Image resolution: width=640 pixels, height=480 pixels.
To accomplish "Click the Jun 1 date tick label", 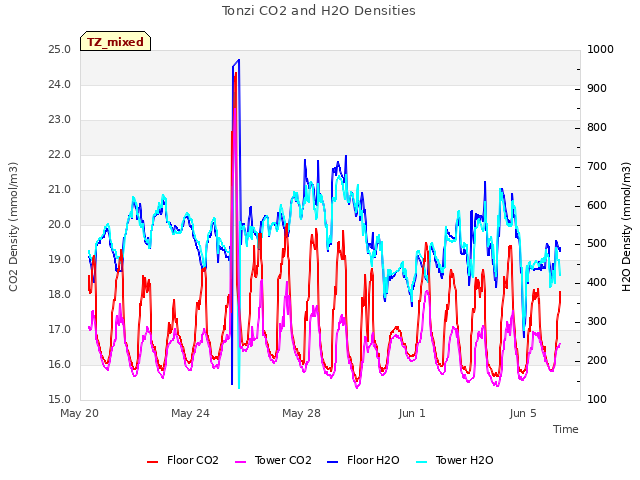I will coord(412,413).
